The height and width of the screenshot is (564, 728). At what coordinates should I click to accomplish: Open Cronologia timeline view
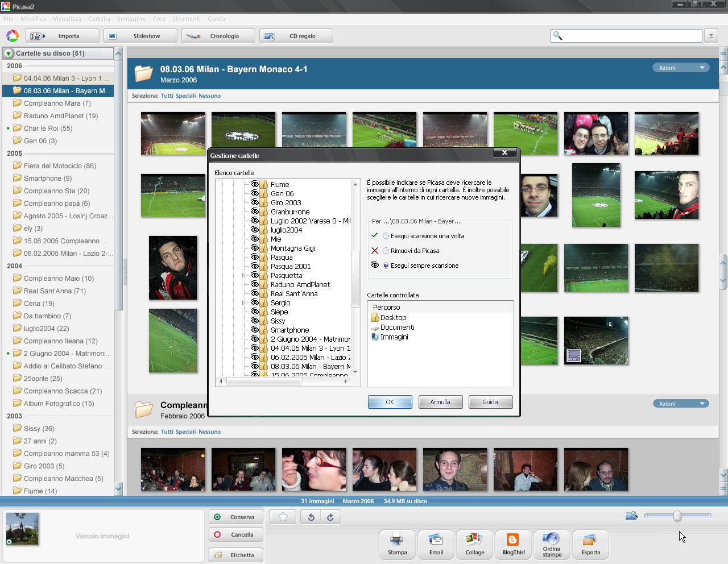(218, 36)
